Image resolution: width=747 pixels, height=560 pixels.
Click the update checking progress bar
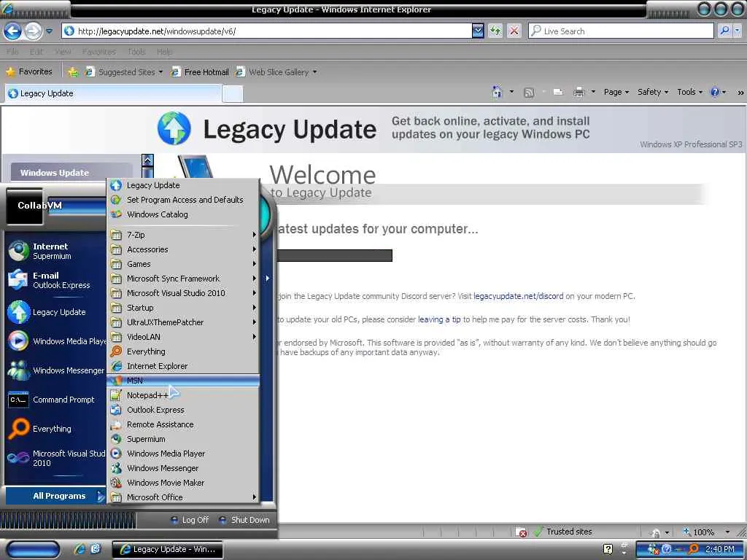(334, 255)
